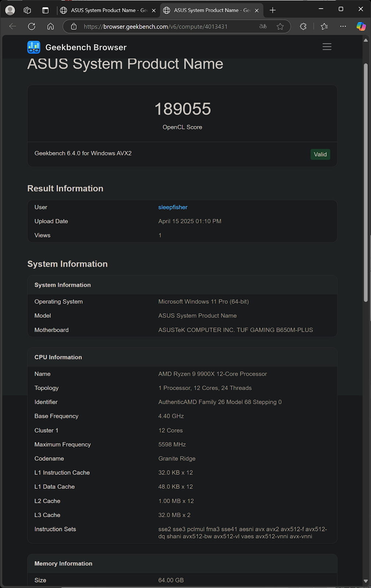Add page to favorites star icon
The width and height of the screenshot is (371, 588).
(x=280, y=26)
